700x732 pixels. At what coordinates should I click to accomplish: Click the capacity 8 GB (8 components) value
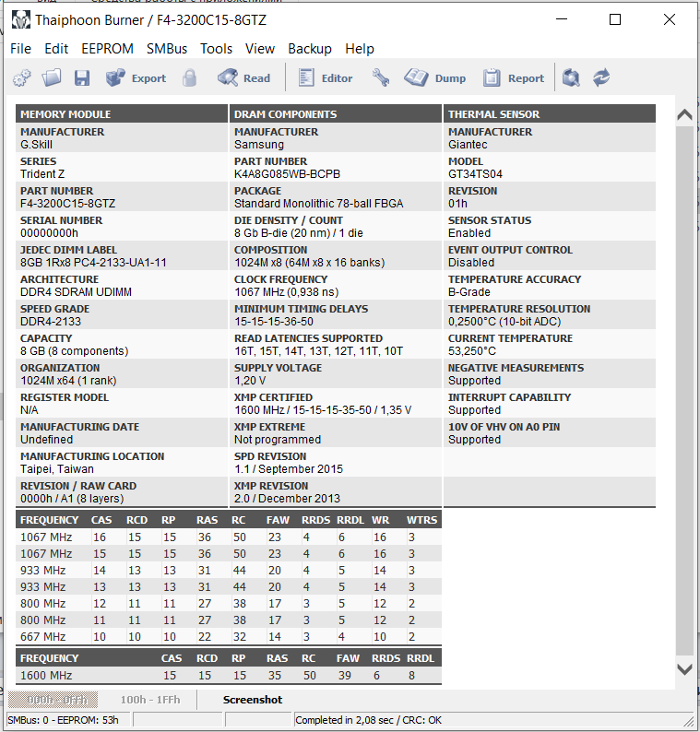[75, 351]
